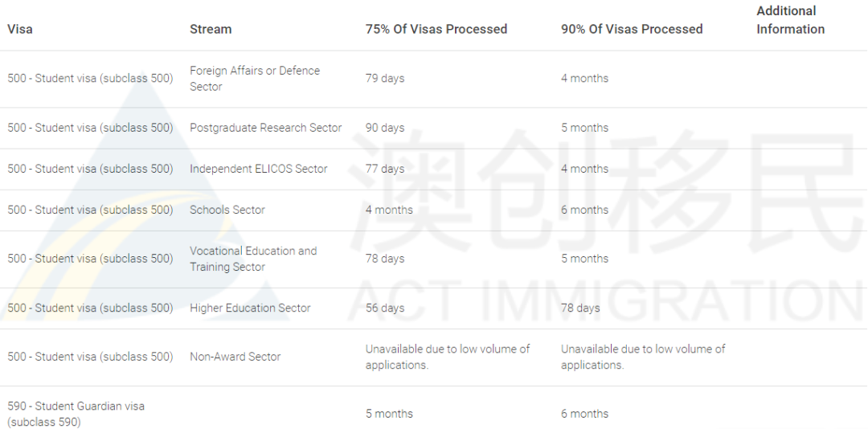Click the 77 days processing time

click(385, 169)
